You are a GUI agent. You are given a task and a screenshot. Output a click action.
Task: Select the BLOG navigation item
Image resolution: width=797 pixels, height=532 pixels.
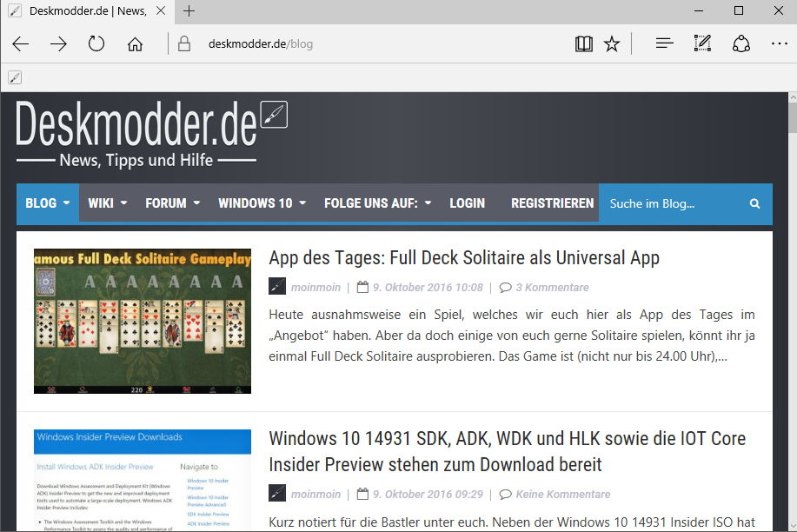[x=48, y=203]
